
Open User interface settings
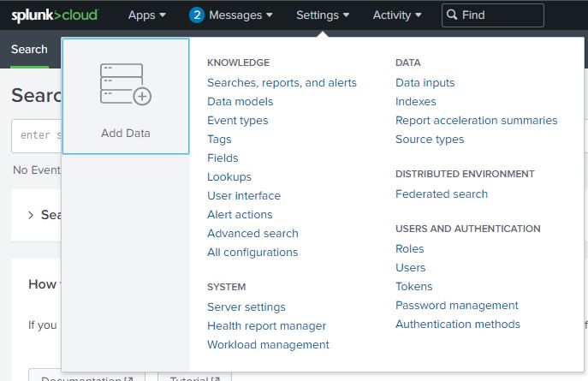pos(244,196)
